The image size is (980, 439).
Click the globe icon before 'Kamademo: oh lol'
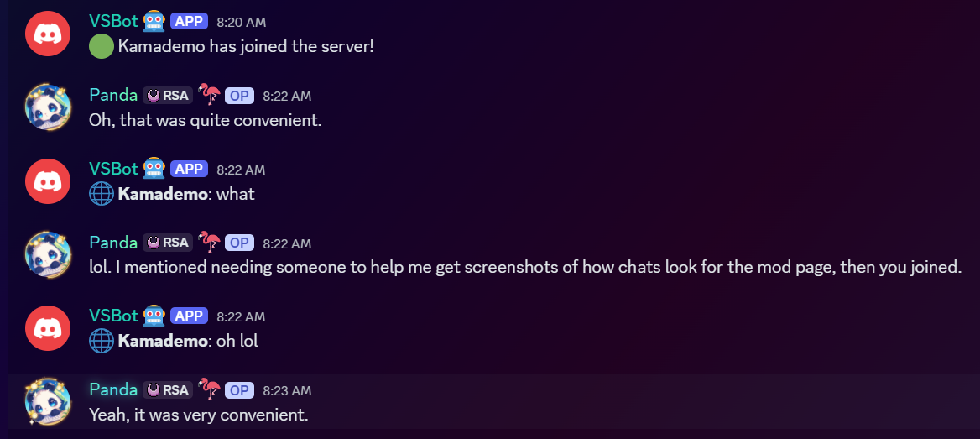pos(102,341)
